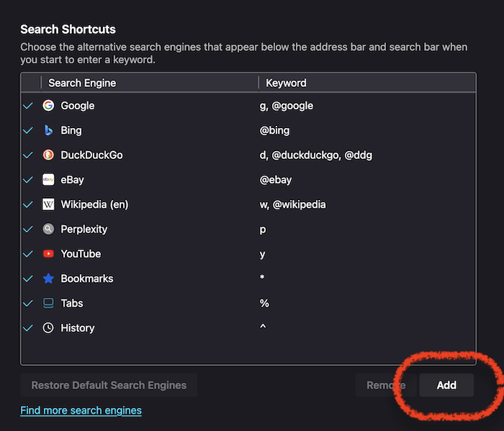Select the DuckDuckGo engine name

[91, 155]
